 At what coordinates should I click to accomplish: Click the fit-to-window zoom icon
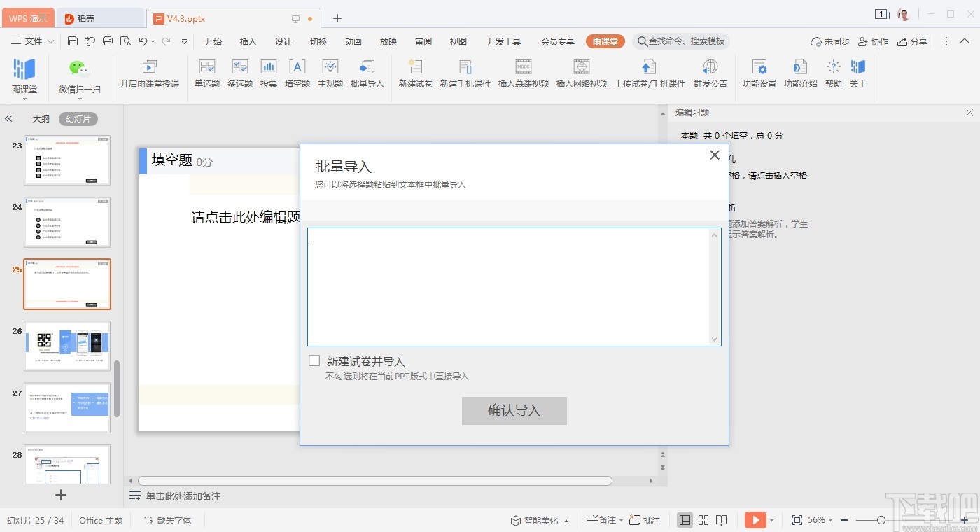(x=797, y=520)
